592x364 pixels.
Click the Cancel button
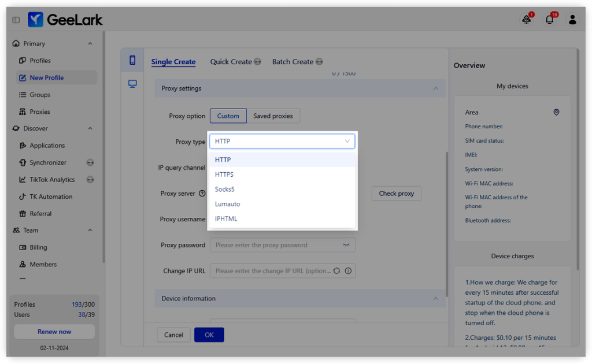(x=173, y=335)
